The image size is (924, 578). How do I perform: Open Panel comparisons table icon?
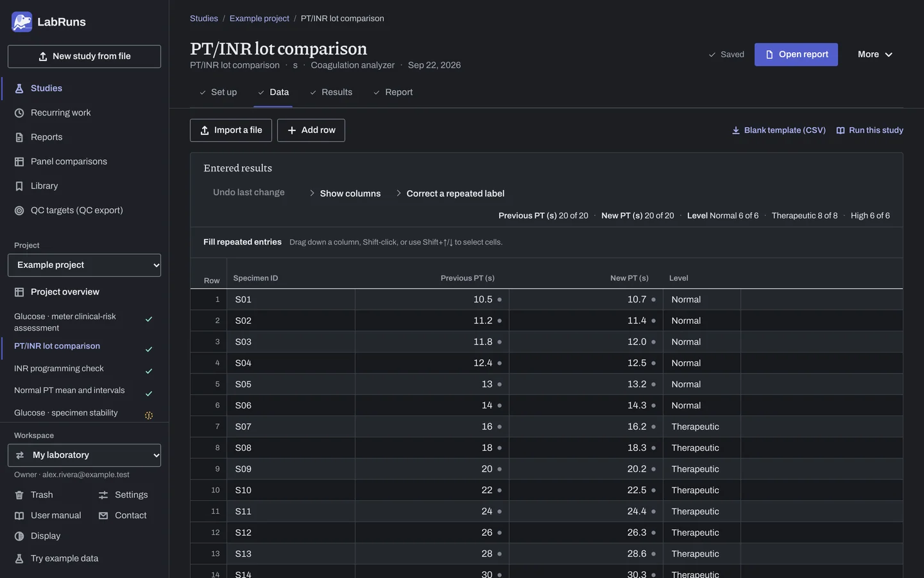tap(19, 162)
